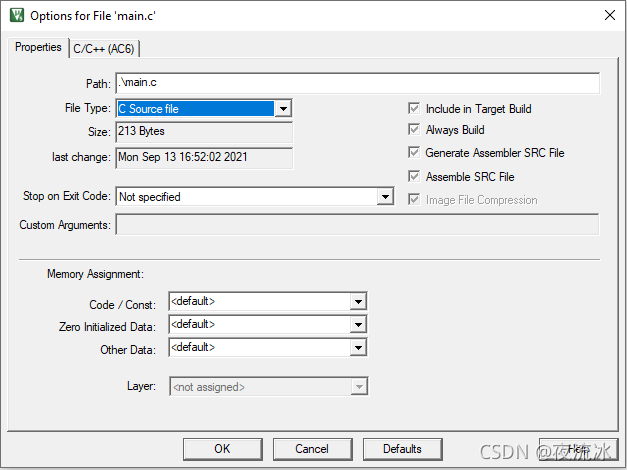The image size is (627, 470).
Task: Click the Always Build label text
Action: pyautogui.click(x=455, y=130)
